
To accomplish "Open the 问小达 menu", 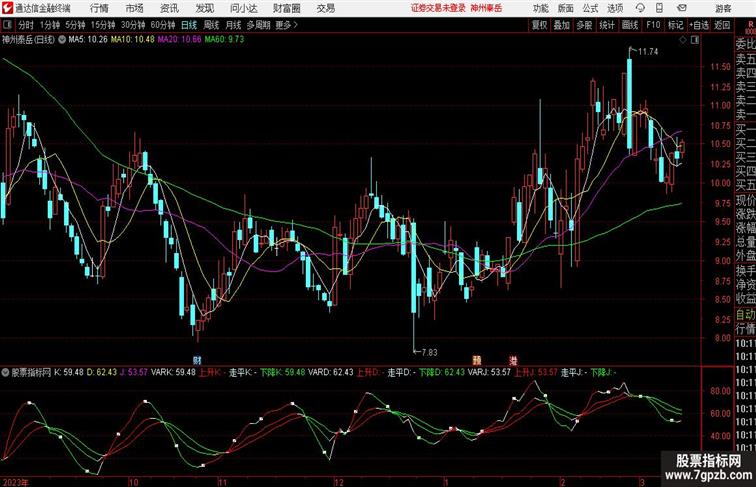I will (243, 8).
